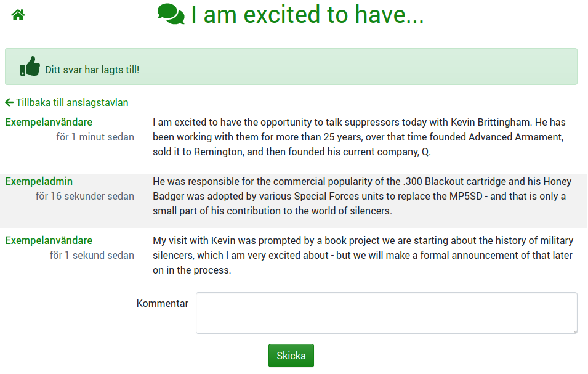Click the Kommentar field label
Image resolution: width=588 pixels, height=374 pixels.
[163, 303]
